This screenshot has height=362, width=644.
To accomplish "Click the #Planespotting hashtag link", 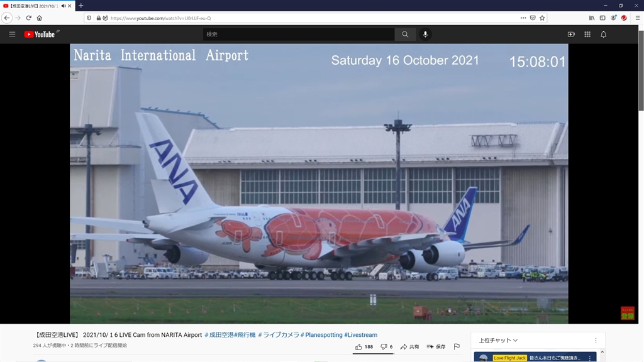I will 321,335.
